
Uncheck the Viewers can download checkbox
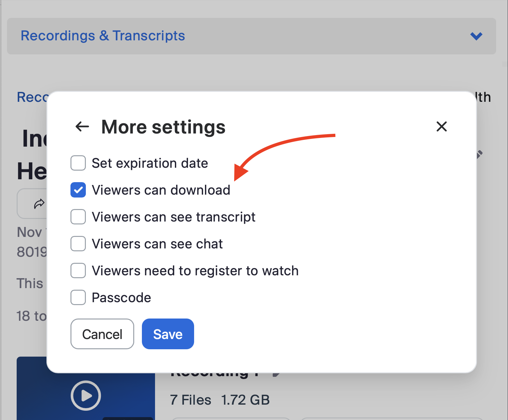(78, 190)
